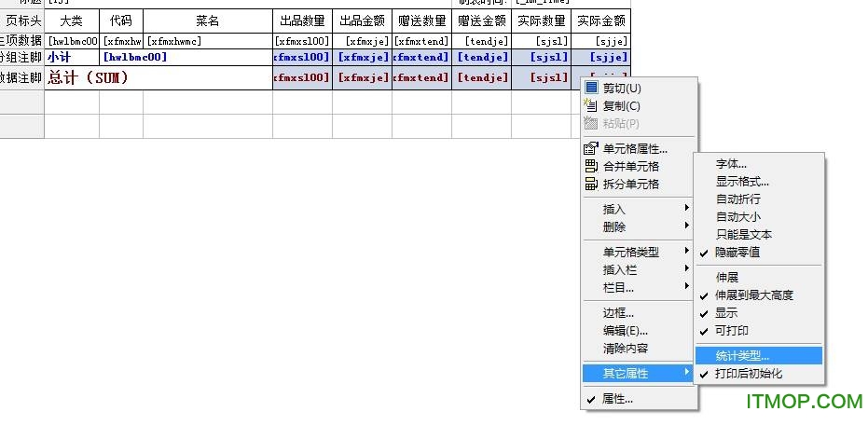This screenshot has width=868, height=425.
Task: Open 显示格式... in the submenu
Action: pyautogui.click(x=759, y=182)
